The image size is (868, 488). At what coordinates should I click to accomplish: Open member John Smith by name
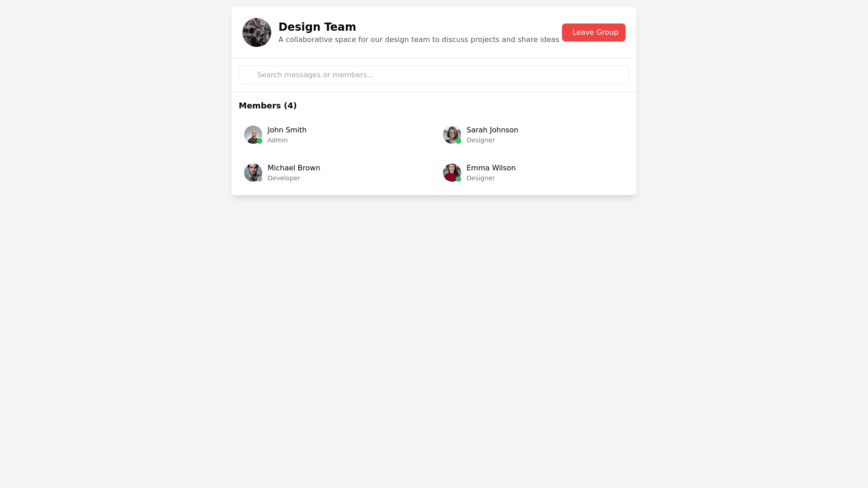287,130
